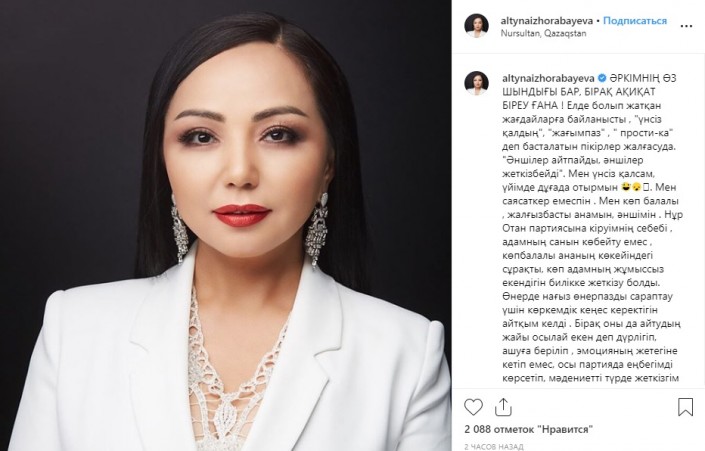The image size is (705, 451).
Task: Click altynaizhorabayeva username in the caption
Action: [x=549, y=78]
